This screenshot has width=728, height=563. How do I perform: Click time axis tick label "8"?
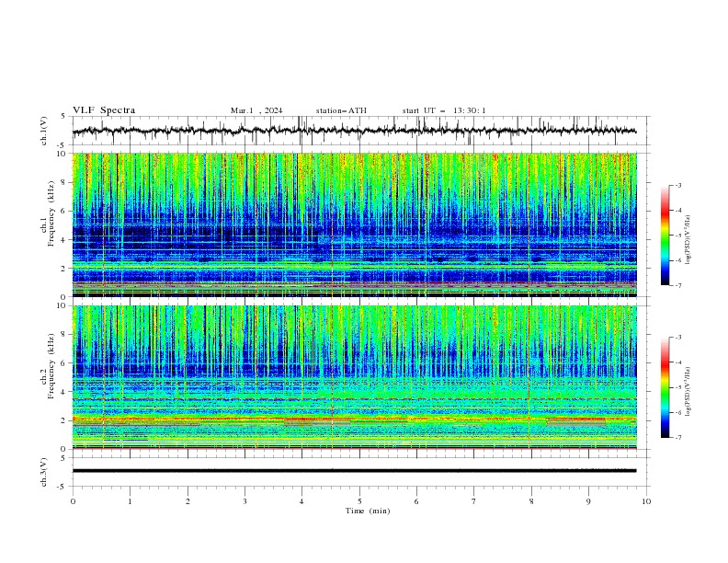pos(531,501)
